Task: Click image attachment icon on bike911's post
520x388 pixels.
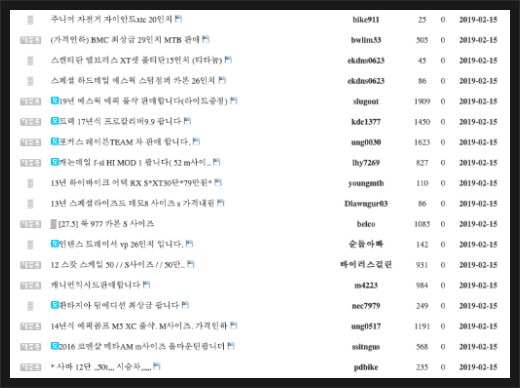Action: pos(179,19)
